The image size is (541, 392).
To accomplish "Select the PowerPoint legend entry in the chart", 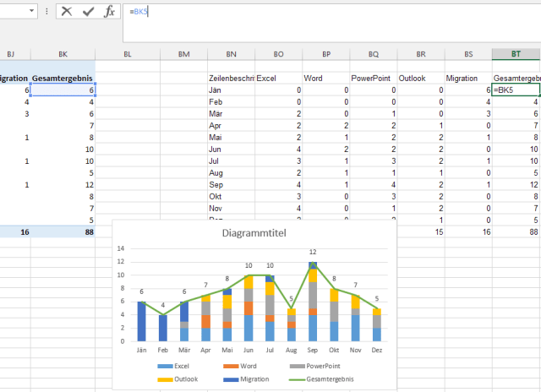I will (x=314, y=366).
